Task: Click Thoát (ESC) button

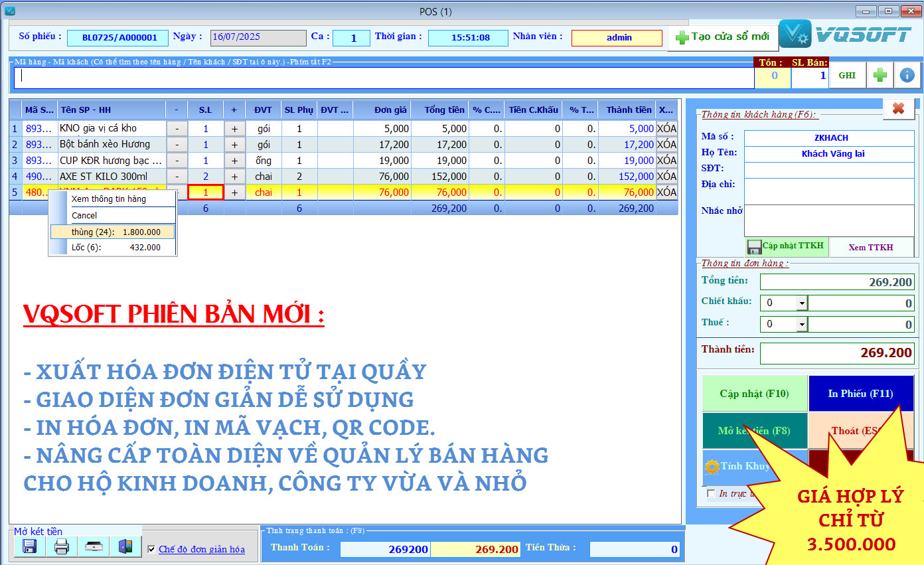Action: [x=861, y=431]
